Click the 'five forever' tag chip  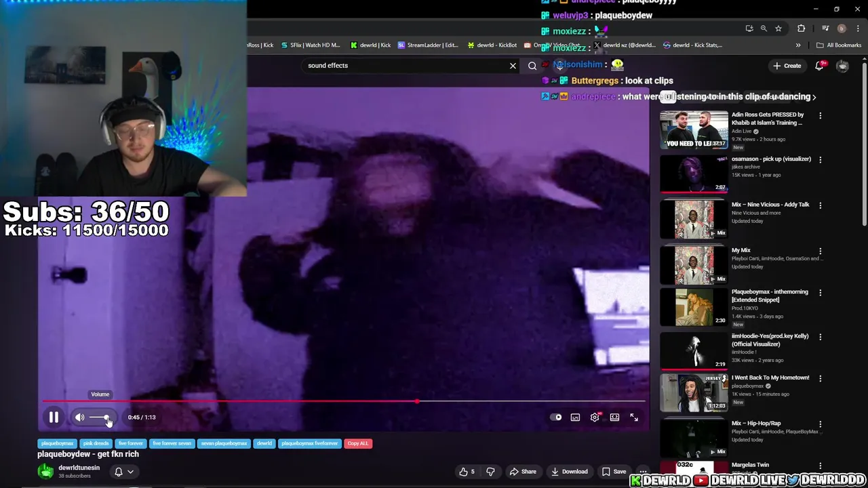pyautogui.click(x=131, y=443)
